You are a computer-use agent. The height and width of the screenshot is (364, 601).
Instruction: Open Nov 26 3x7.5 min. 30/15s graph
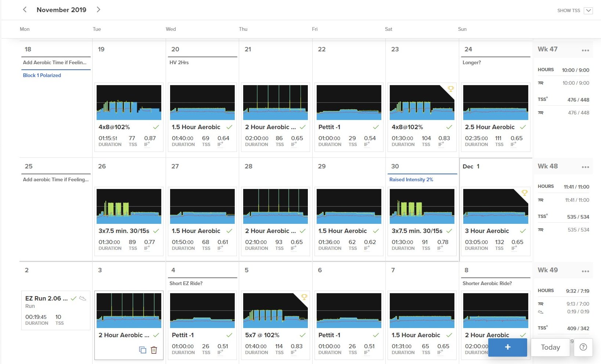(129, 206)
